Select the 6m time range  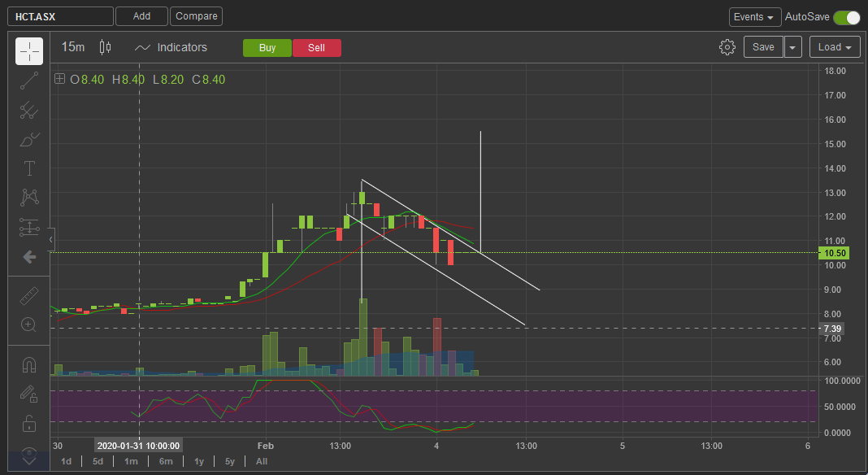(166, 461)
